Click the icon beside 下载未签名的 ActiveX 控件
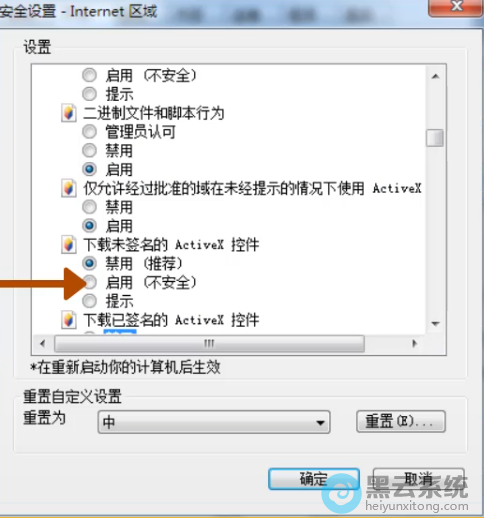Screen dimensions: 484x518 [x=69, y=245]
